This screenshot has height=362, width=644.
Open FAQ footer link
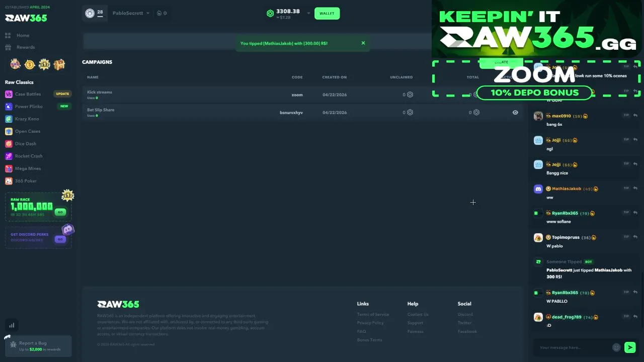(x=361, y=331)
